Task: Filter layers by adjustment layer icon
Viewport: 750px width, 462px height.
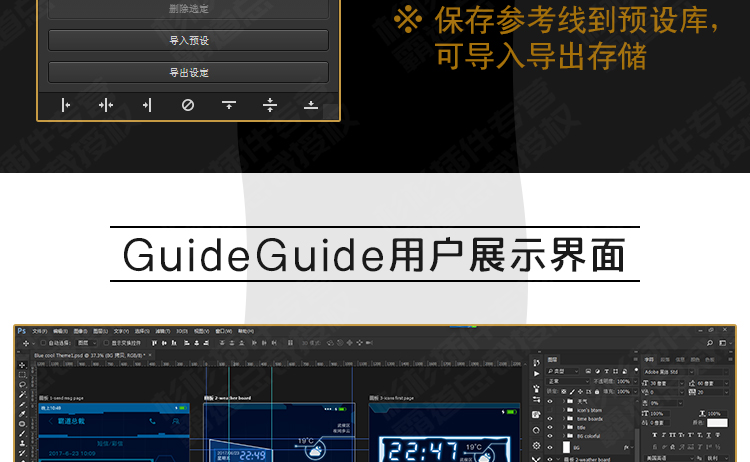Action: coord(597,371)
